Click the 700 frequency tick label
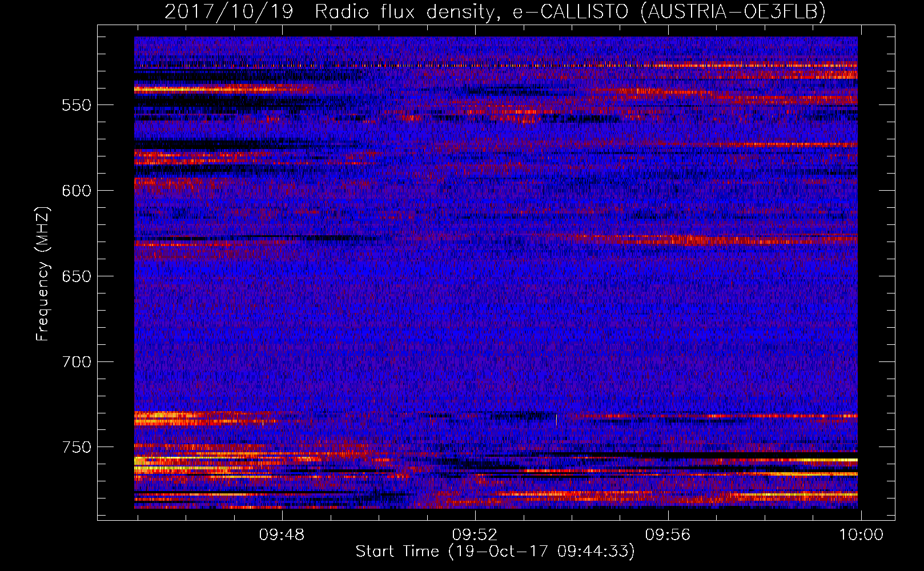This screenshot has height=571, width=924. pos(77,362)
